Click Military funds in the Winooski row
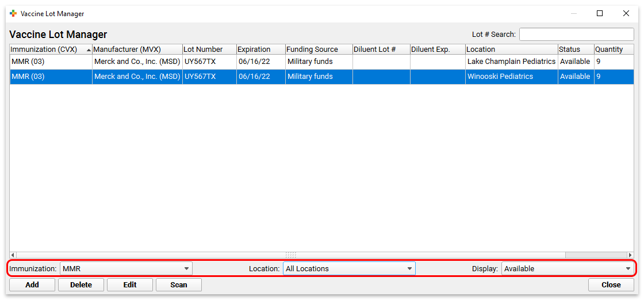 (x=319, y=77)
